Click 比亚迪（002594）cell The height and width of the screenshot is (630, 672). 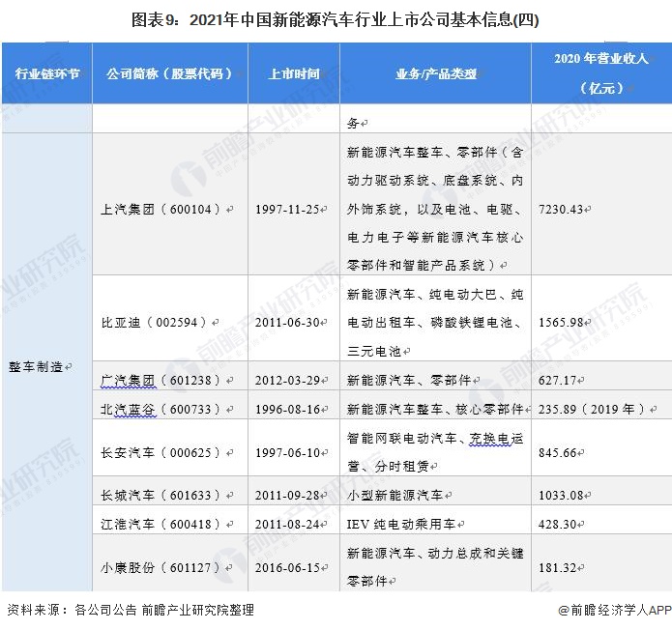tap(170, 318)
